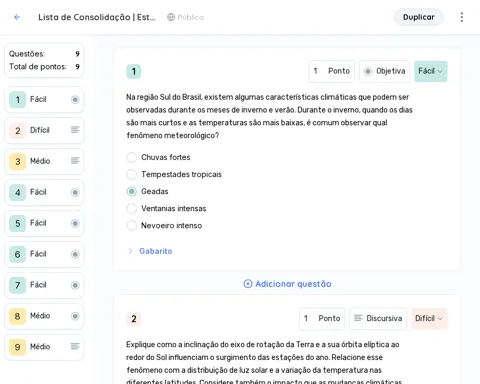Jump to question 6 Fácil in sidebar
Image resolution: width=480 pixels, height=384 pixels.
click(x=44, y=254)
